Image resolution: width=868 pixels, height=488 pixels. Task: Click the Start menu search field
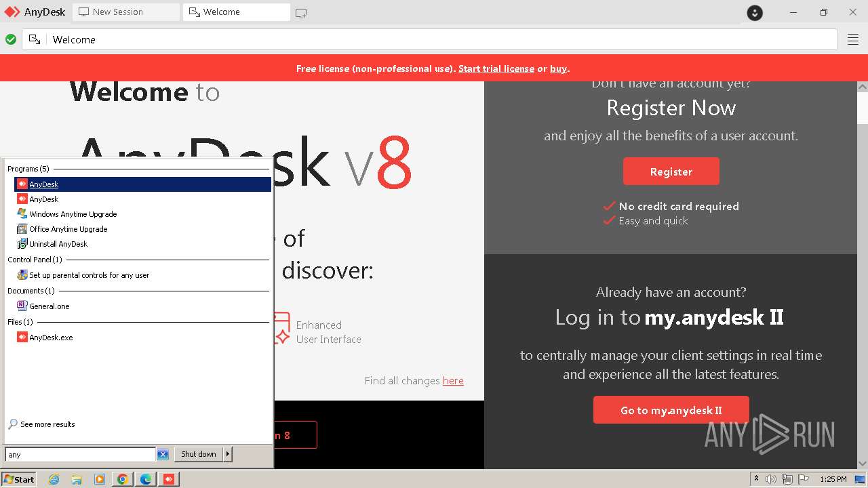[81, 455]
